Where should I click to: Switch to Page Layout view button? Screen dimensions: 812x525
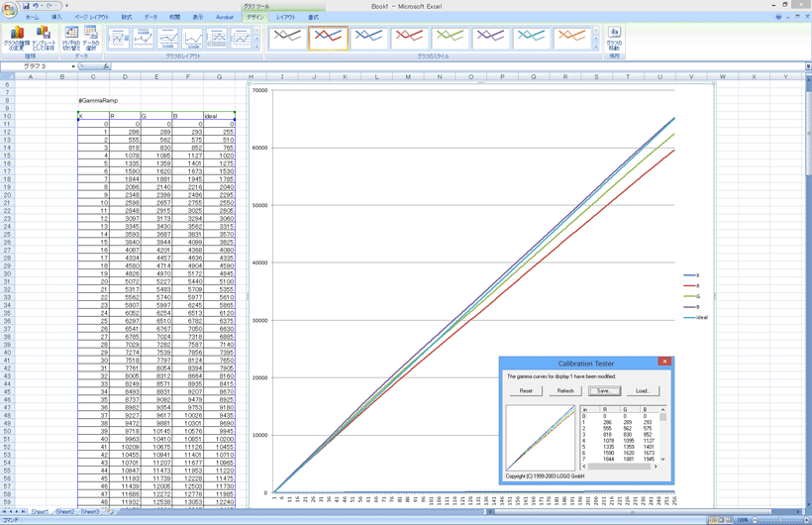pyautogui.click(x=721, y=520)
